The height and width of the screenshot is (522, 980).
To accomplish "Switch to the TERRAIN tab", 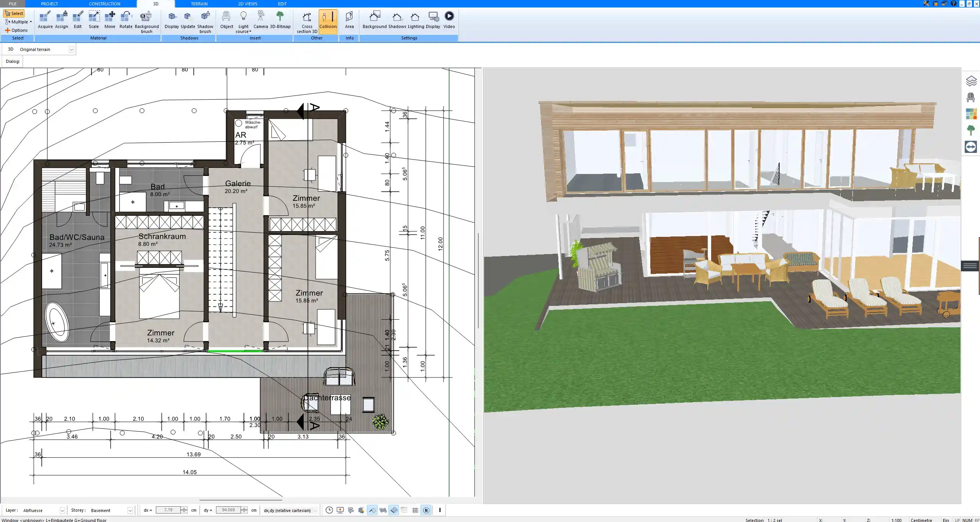I will (x=199, y=3).
